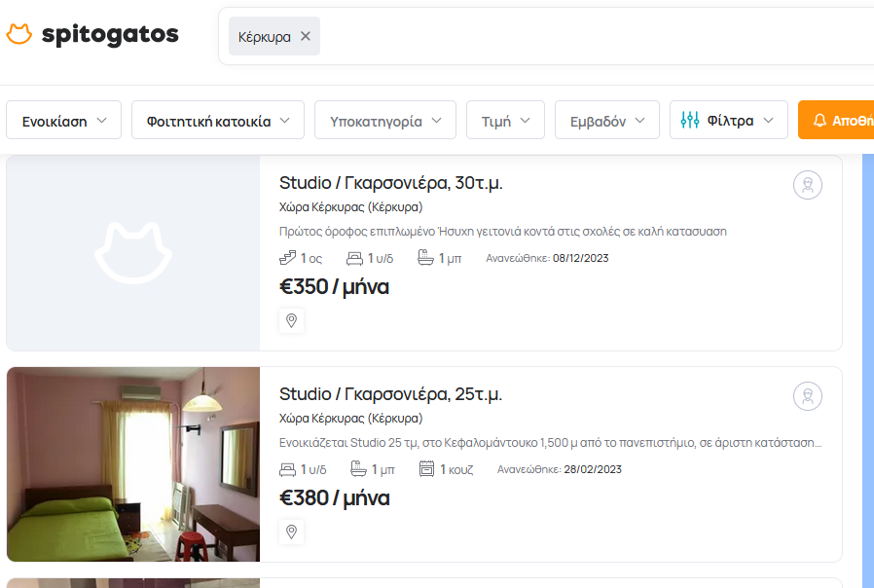Open the Studio / Γκαρσονιέρα, 25τ.μ. listing title

[390, 394]
